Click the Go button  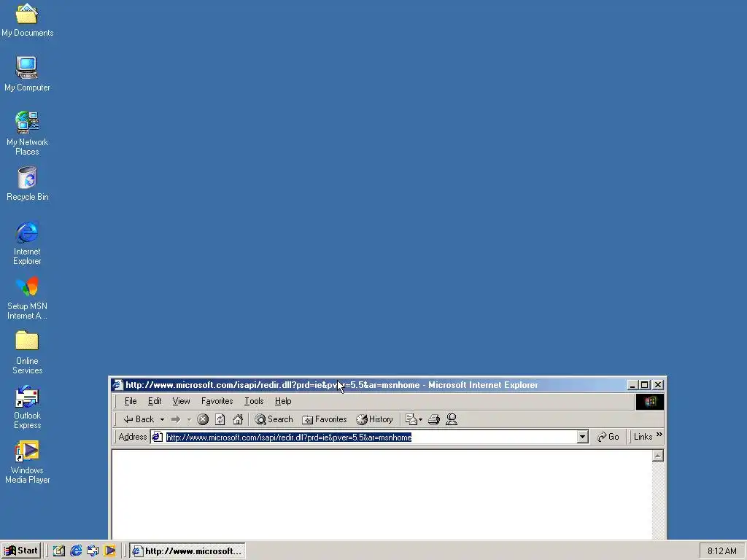coord(608,437)
